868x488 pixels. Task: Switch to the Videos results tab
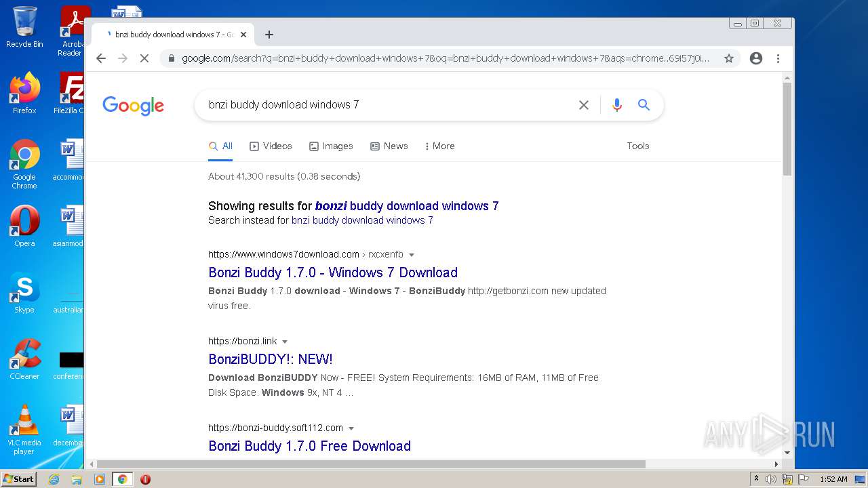(271, 146)
